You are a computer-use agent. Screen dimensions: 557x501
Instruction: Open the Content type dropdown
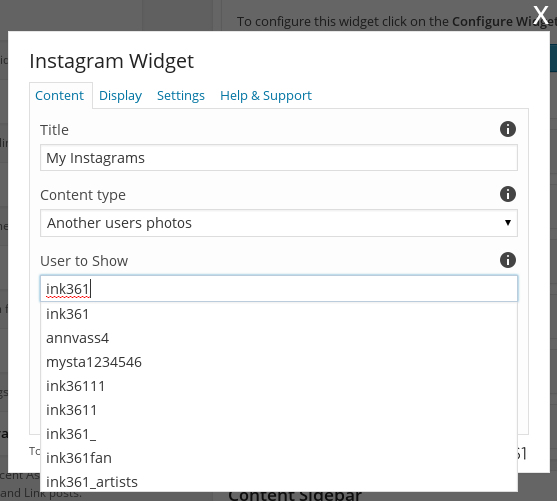pos(279,223)
